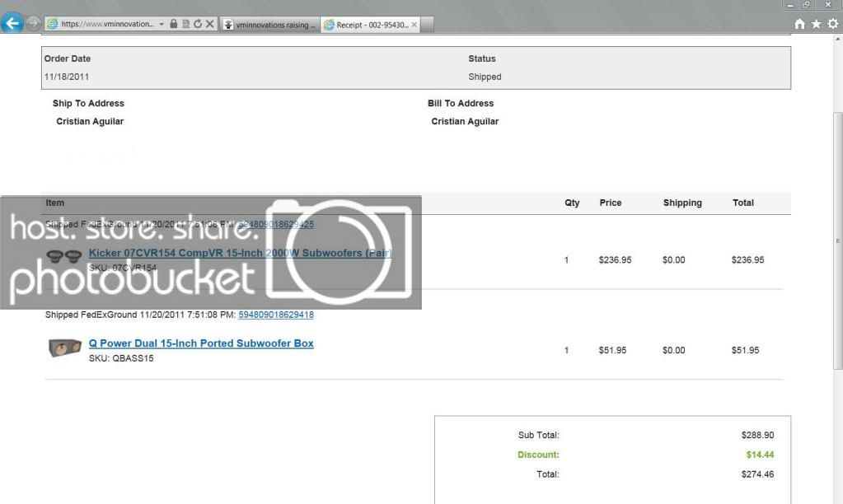Switch to the 'vminnovations raising' tab

pos(269,24)
